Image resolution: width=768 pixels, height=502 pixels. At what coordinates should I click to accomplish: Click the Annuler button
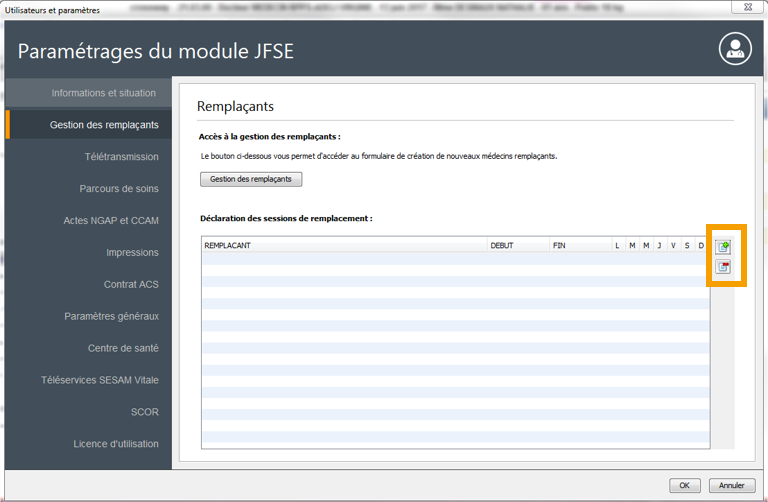coord(732,485)
